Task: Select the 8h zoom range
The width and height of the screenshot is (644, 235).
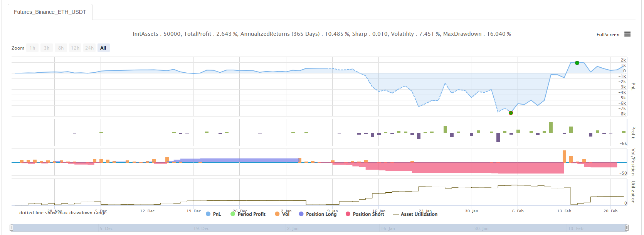Action: 61,48
